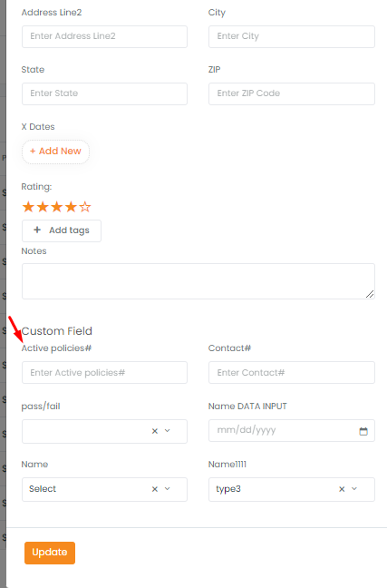Set rating to four stars

[x=71, y=207]
